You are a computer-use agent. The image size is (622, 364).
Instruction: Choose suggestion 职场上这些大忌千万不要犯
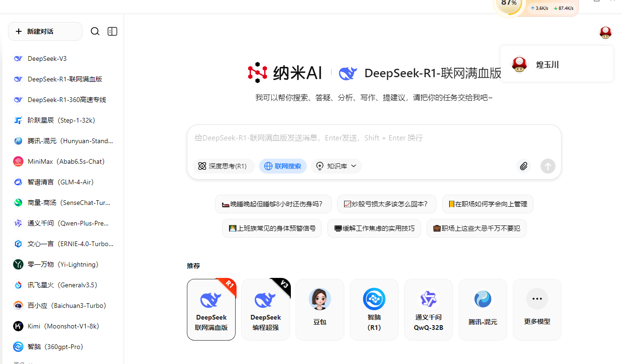pos(476,228)
